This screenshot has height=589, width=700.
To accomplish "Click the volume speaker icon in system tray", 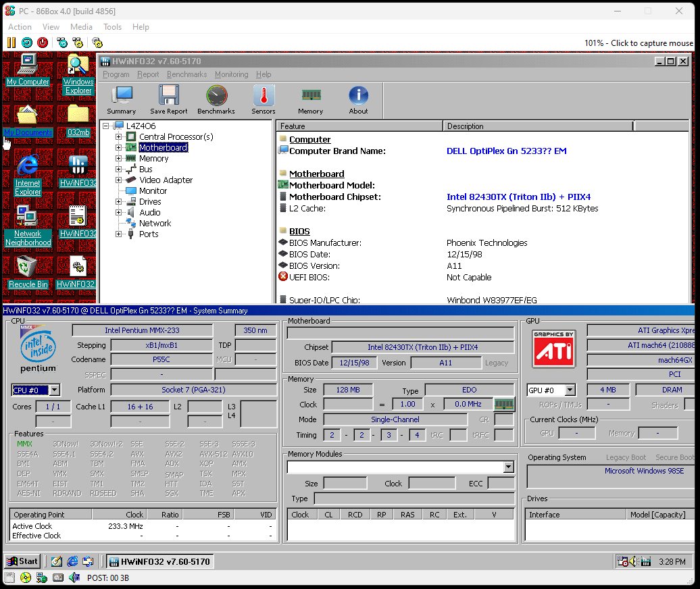I will 634,561.
